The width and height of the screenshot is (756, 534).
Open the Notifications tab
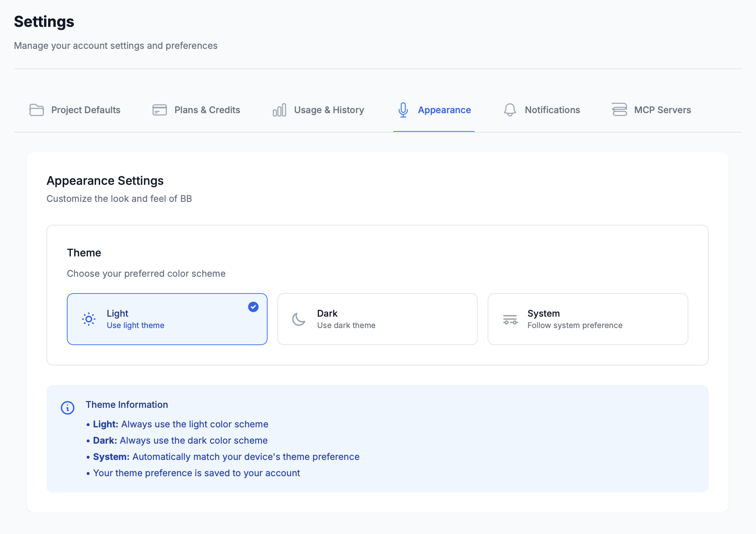[x=552, y=110]
